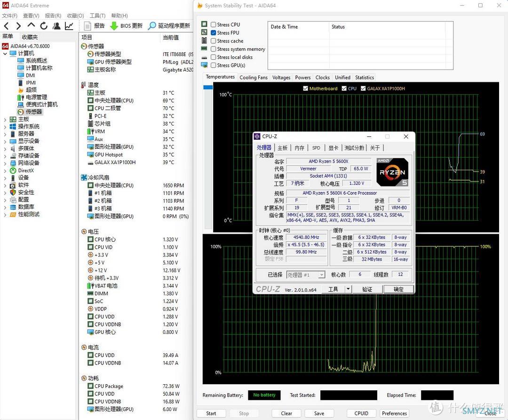Screen dimensions: 508x420
Task: Select IPMI tree item
Action: [x=31, y=83]
